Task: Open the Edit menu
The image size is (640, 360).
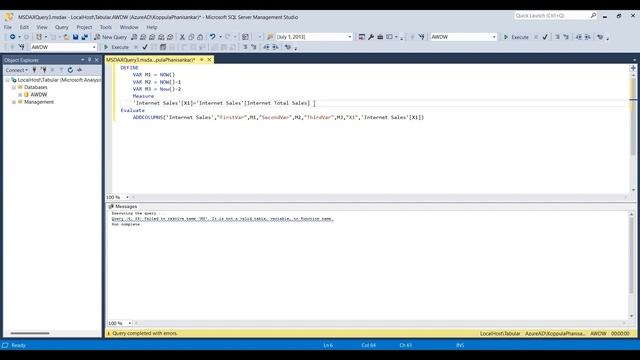Action: point(24,27)
